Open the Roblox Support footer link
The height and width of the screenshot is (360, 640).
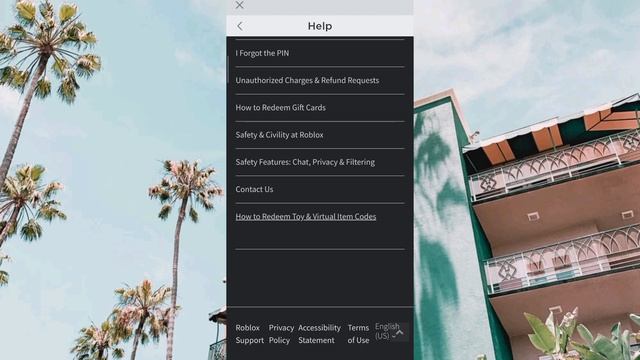pyautogui.click(x=249, y=334)
